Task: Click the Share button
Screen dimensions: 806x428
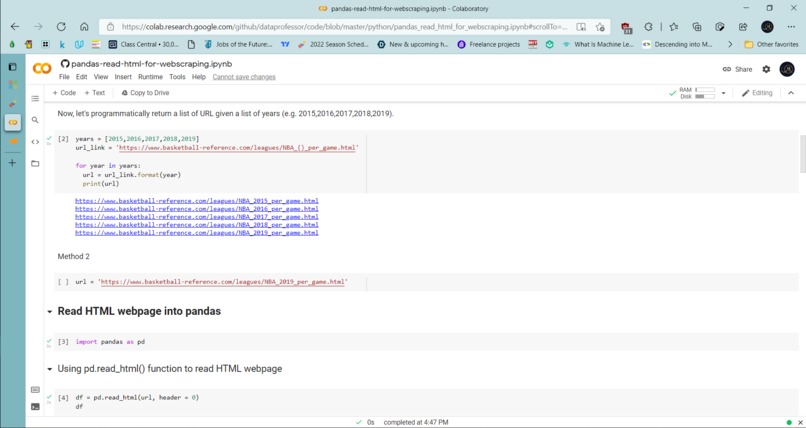Action: coord(737,69)
